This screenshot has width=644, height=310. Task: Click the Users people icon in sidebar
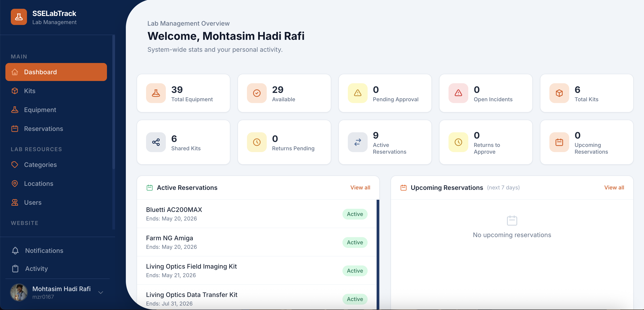[x=15, y=202]
